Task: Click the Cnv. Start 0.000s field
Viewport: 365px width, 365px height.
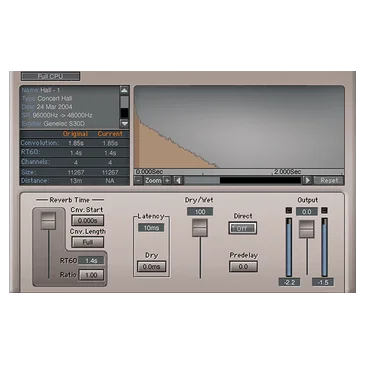Action: click(88, 220)
